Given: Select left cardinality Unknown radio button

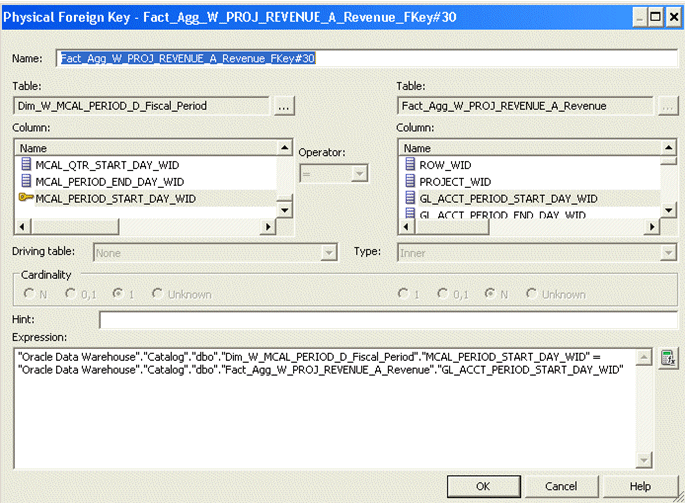Looking at the screenshot, I should point(157,294).
